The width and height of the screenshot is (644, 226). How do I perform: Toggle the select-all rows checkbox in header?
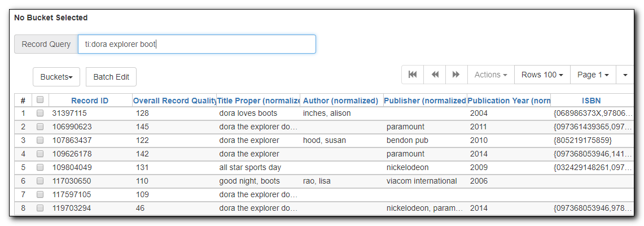click(x=40, y=99)
